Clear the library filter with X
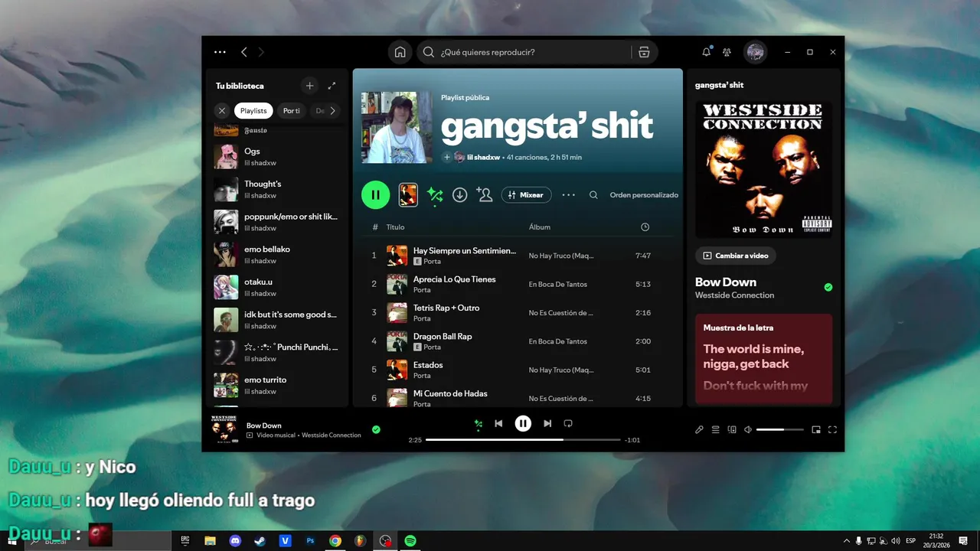Viewport: 980px width, 551px height. (x=222, y=111)
